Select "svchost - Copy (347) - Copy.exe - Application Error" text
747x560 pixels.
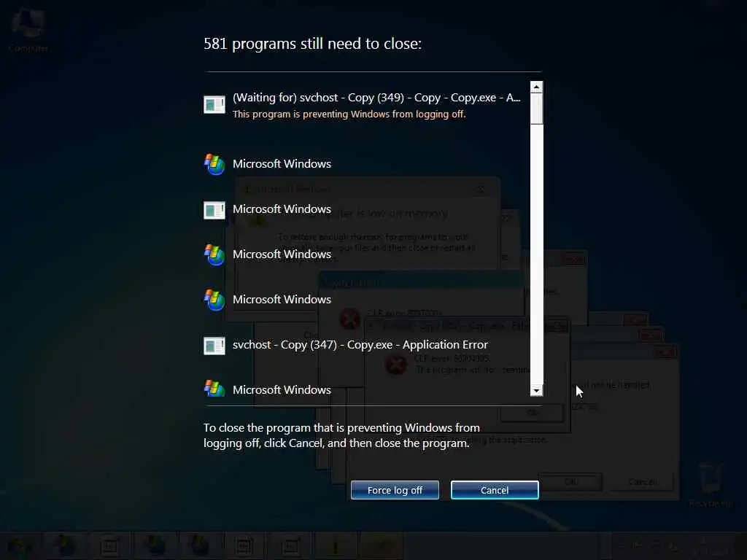tap(360, 345)
